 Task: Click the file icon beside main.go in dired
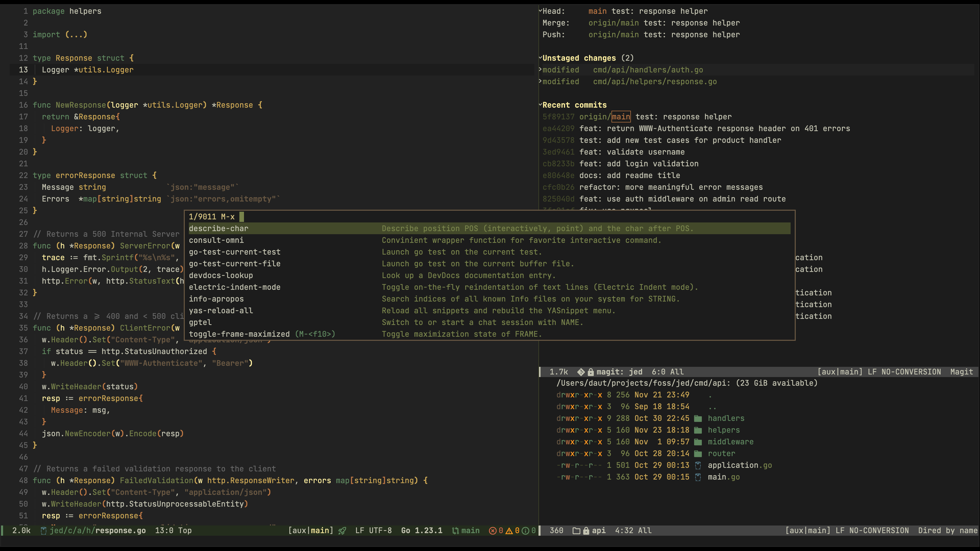click(x=698, y=477)
